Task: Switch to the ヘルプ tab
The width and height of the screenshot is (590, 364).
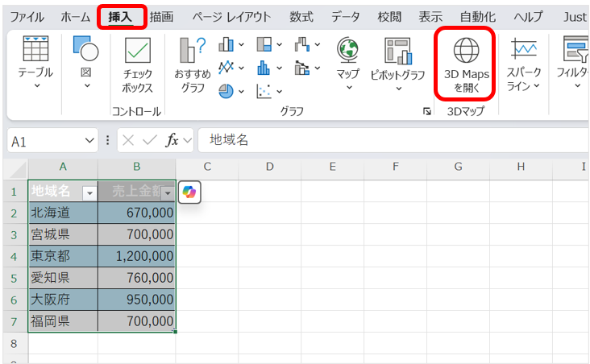Action: [x=528, y=17]
